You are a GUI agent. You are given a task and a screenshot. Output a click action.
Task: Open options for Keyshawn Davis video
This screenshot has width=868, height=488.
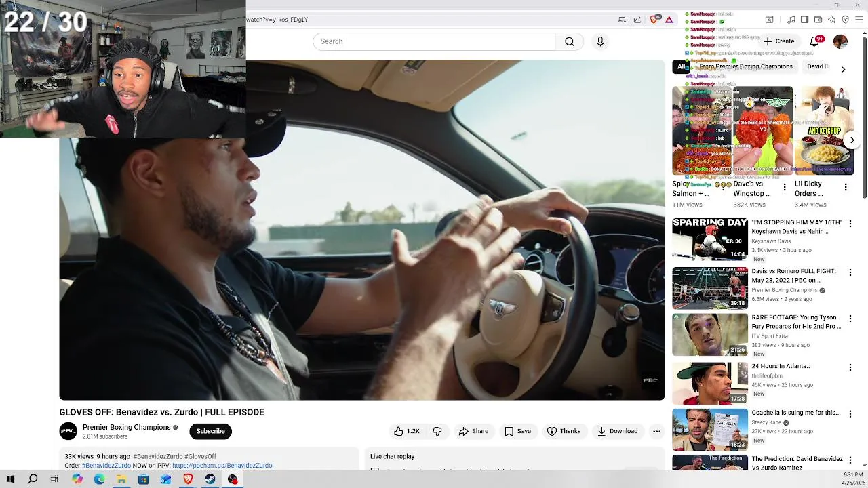(x=850, y=224)
